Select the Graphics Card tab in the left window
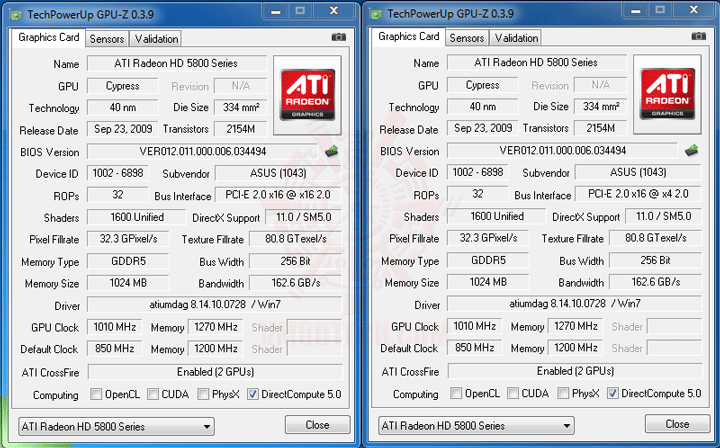 49,38
